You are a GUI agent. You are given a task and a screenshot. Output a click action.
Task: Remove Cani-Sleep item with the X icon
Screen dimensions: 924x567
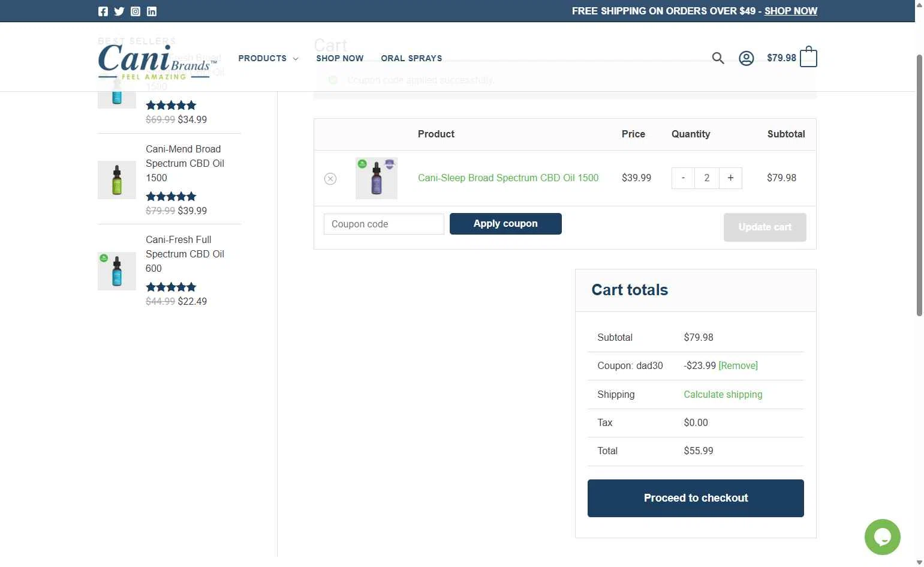point(330,179)
